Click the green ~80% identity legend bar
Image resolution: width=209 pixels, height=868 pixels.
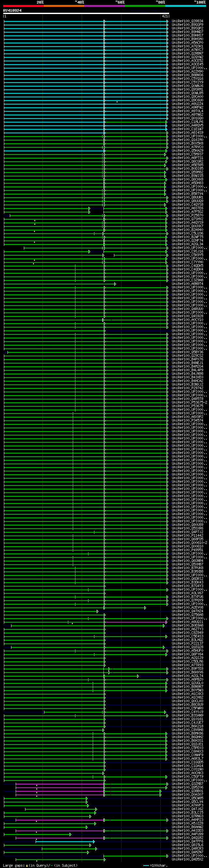click(145, 6)
